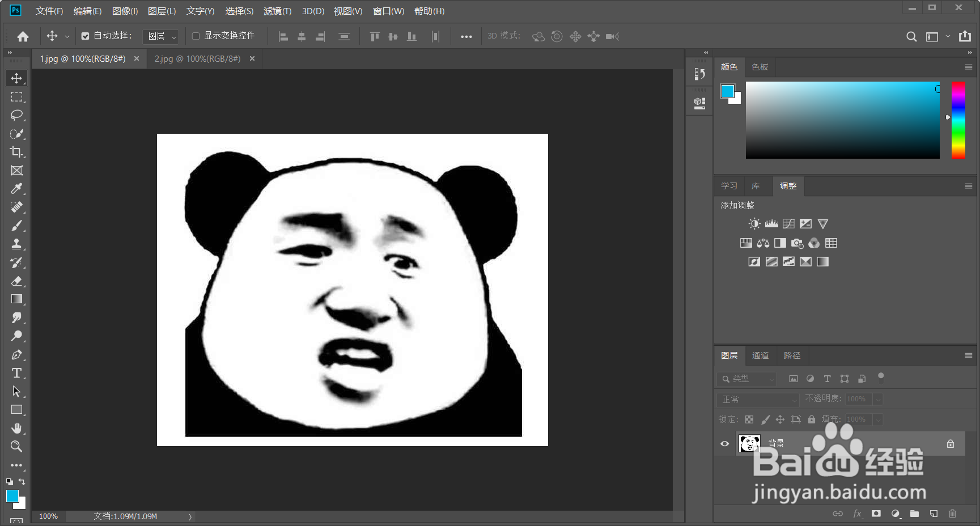The width and height of the screenshot is (980, 526).
Task: Switch to the 通道 channels tab
Action: (761, 355)
